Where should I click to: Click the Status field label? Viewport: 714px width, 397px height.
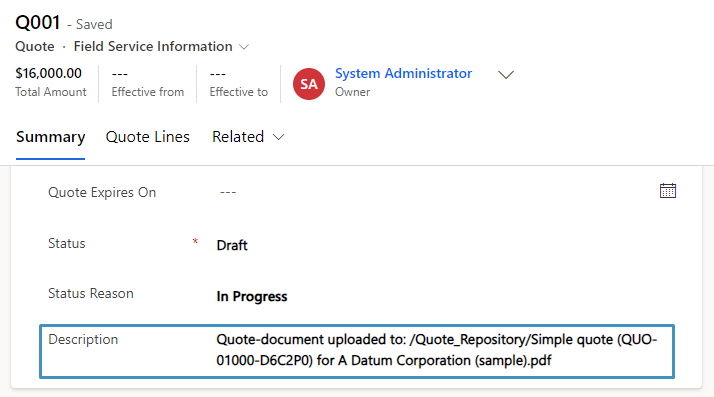pos(66,244)
